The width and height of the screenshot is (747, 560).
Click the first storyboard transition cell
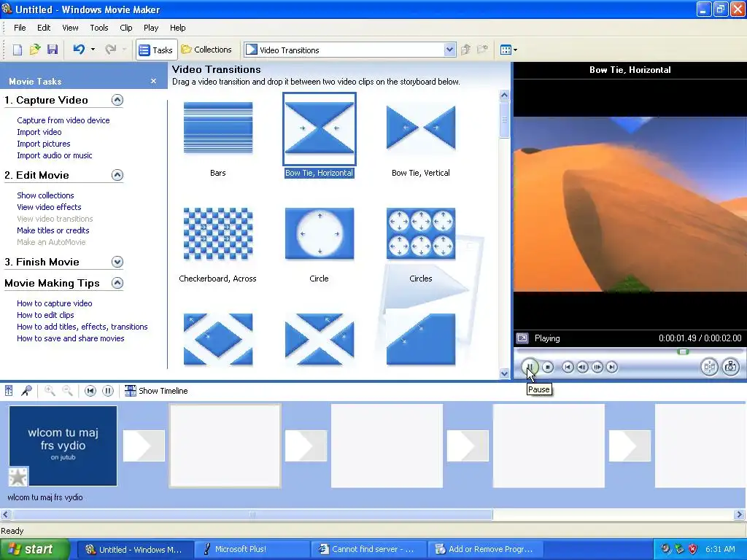[144, 446]
